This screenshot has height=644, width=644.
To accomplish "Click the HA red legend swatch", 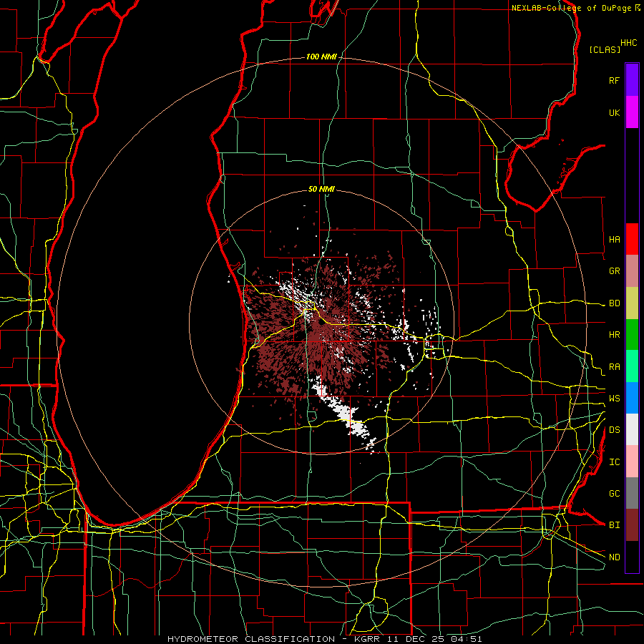I will coord(632,239).
